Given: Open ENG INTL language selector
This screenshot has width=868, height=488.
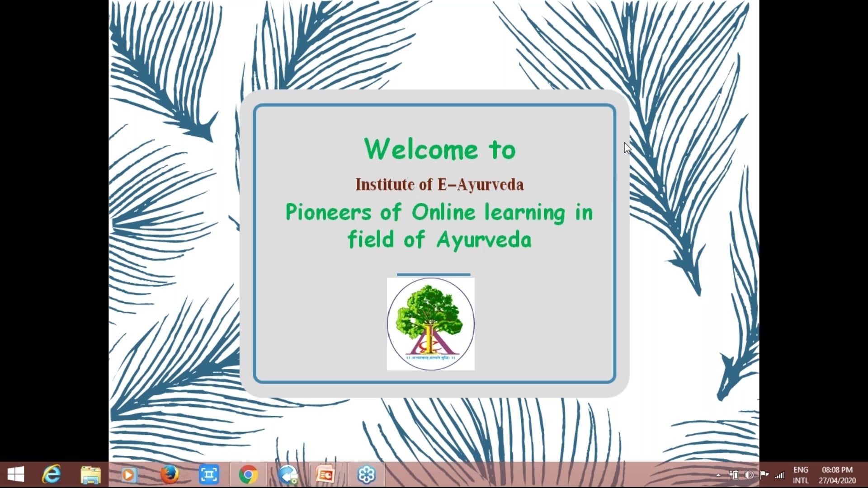Looking at the screenshot, I should point(801,475).
